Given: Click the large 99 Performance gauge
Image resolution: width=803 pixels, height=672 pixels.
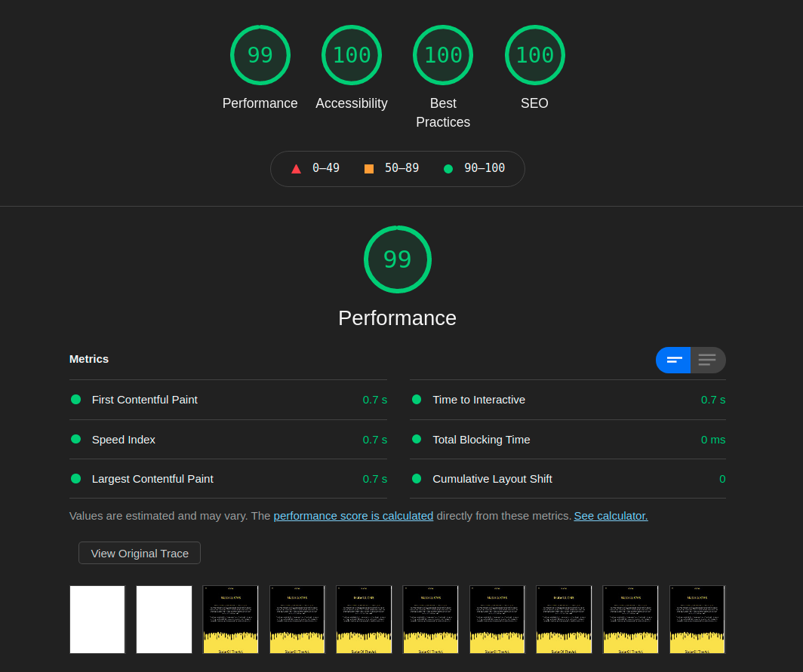Looking at the screenshot, I should (397, 259).
